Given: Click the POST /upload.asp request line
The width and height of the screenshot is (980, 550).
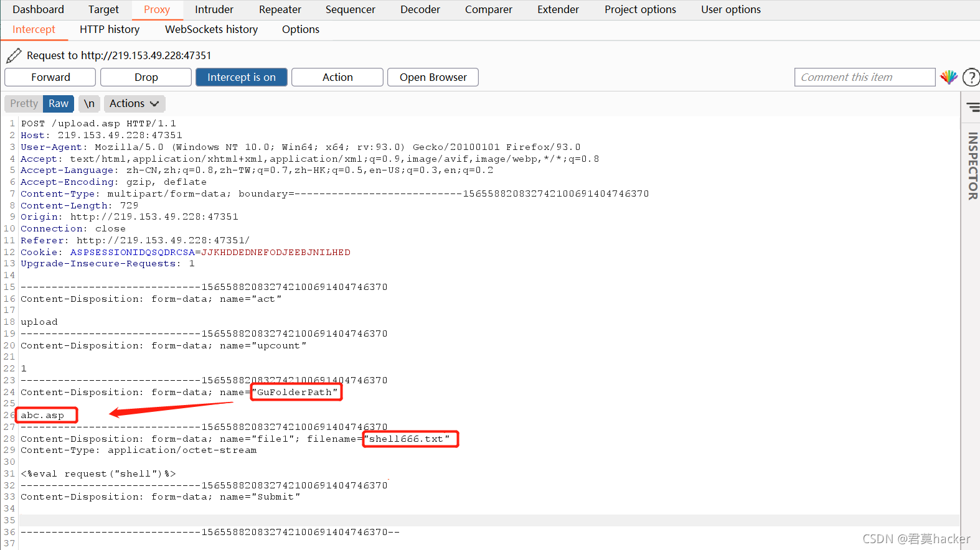Looking at the screenshot, I should [x=98, y=124].
